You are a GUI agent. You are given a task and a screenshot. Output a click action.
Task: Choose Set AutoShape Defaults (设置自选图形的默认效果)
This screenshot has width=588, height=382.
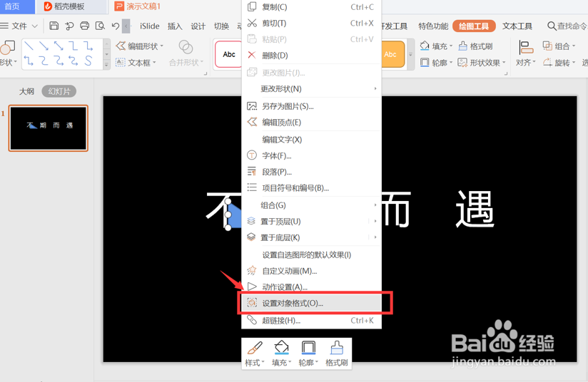pos(311,255)
